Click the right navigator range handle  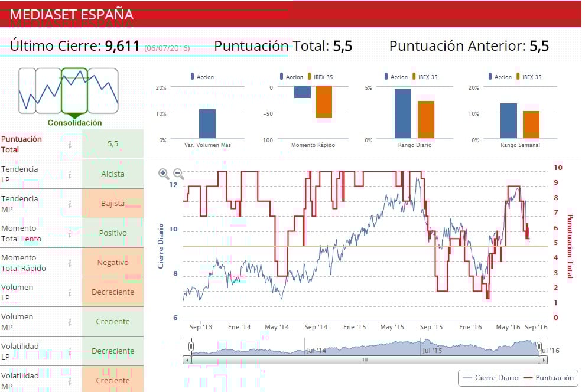pyautogui.click(x=539, y=347)
